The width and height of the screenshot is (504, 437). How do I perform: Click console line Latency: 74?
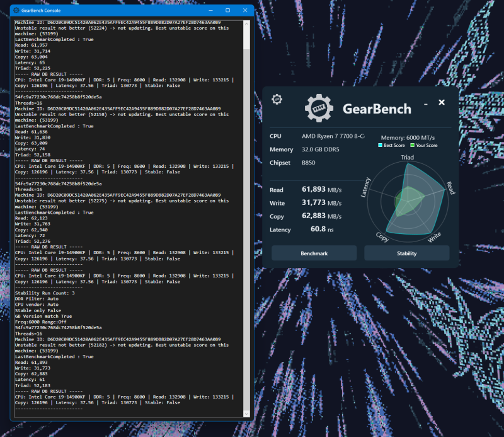coord(30,149)
